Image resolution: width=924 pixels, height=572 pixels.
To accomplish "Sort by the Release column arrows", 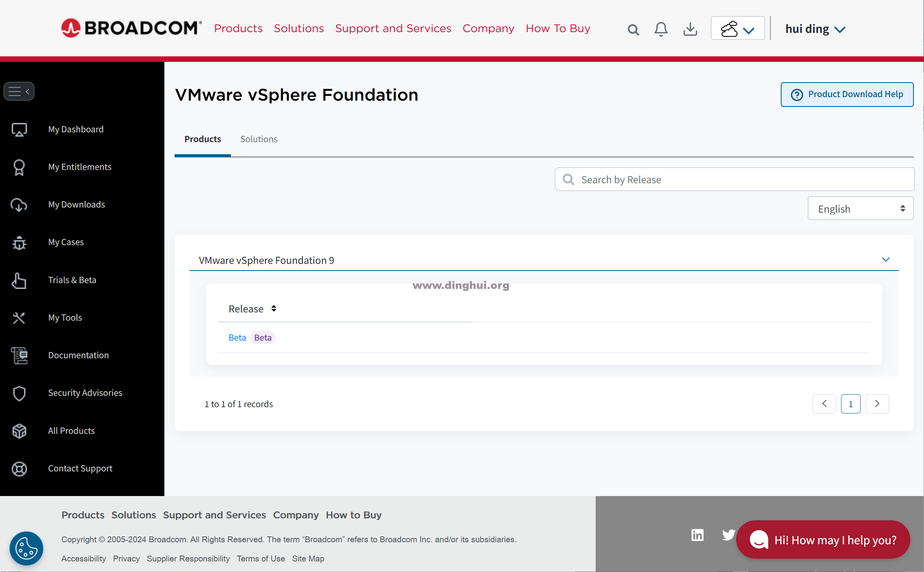I will tap(274, 309).
